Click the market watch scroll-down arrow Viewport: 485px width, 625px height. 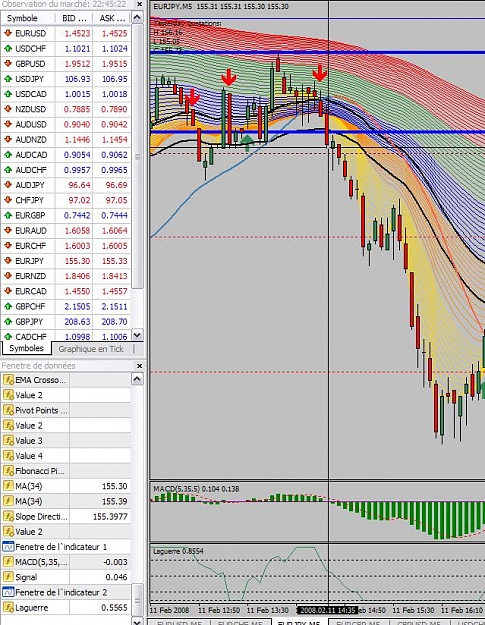point(137,335)
